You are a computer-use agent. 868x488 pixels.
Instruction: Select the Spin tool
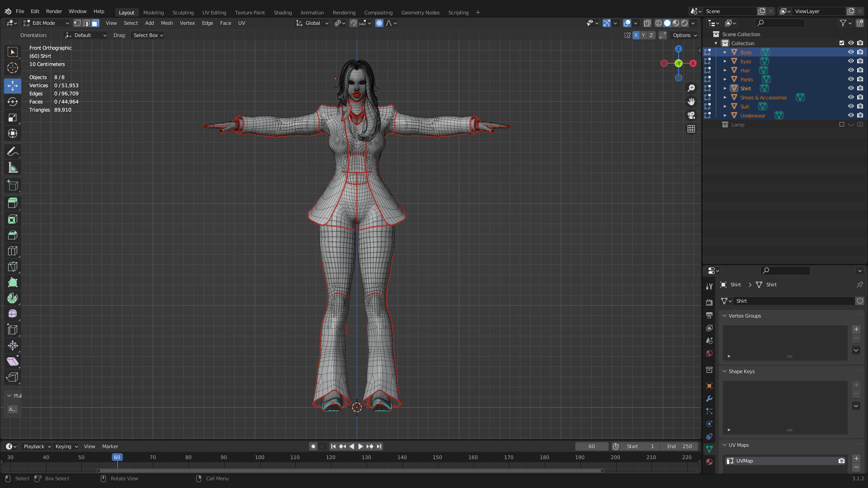pyautogui.click(x=13, y=298)
